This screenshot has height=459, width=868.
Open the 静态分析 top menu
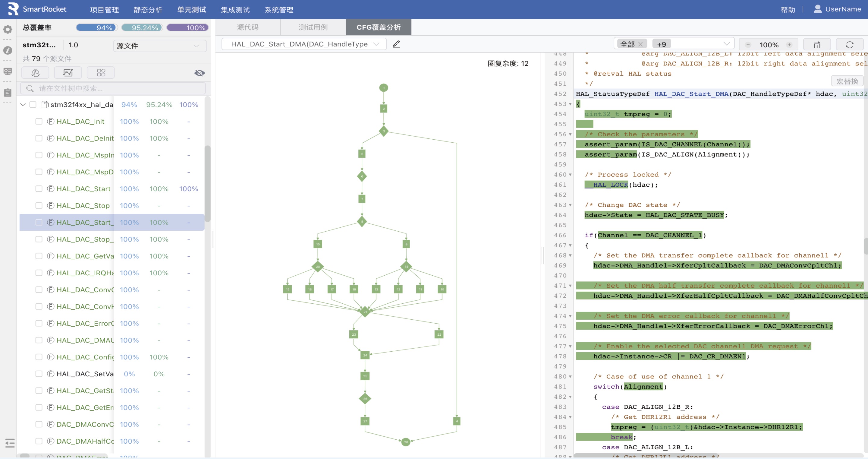point(148,10)
